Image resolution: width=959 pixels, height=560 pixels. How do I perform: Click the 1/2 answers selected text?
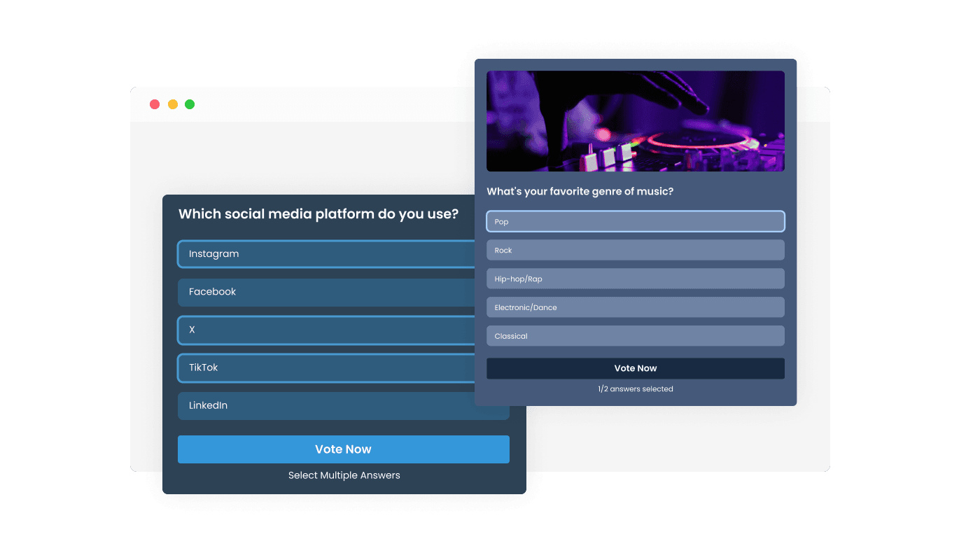635,388
